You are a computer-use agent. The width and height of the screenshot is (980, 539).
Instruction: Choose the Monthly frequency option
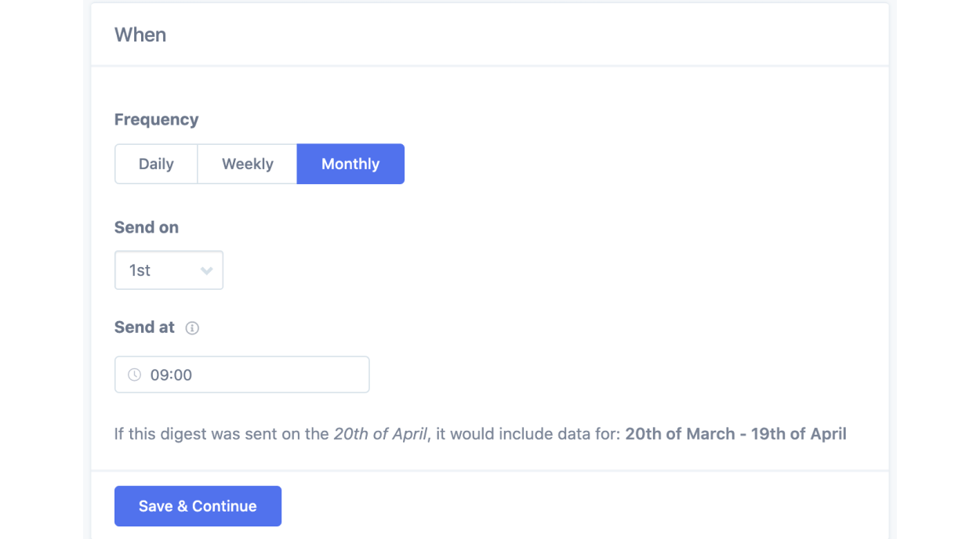(350, 164)
